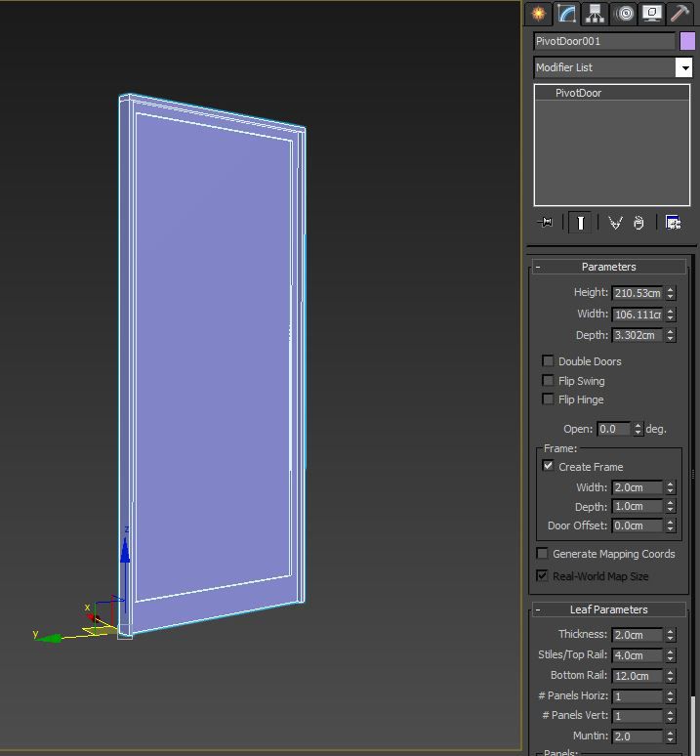This screenshot has height=756, width=700.
Task: Open Configure Modifier Sets icon
Action: (673, 223)
